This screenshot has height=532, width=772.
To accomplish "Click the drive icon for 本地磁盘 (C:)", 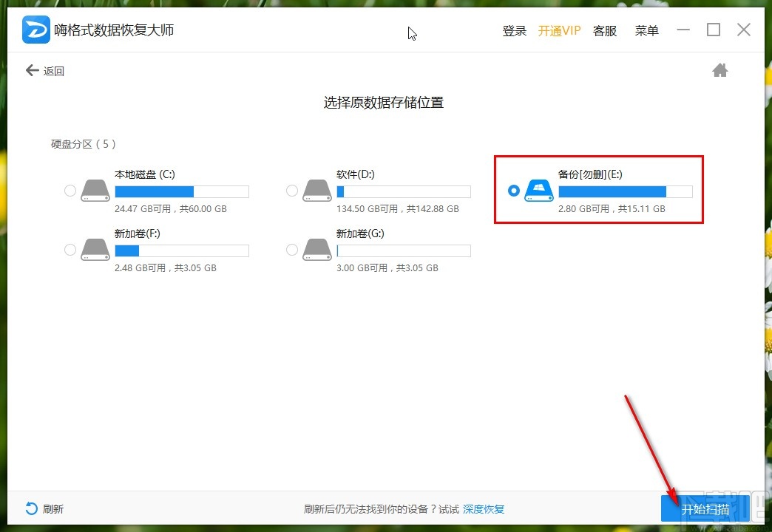I will [95, 190].
